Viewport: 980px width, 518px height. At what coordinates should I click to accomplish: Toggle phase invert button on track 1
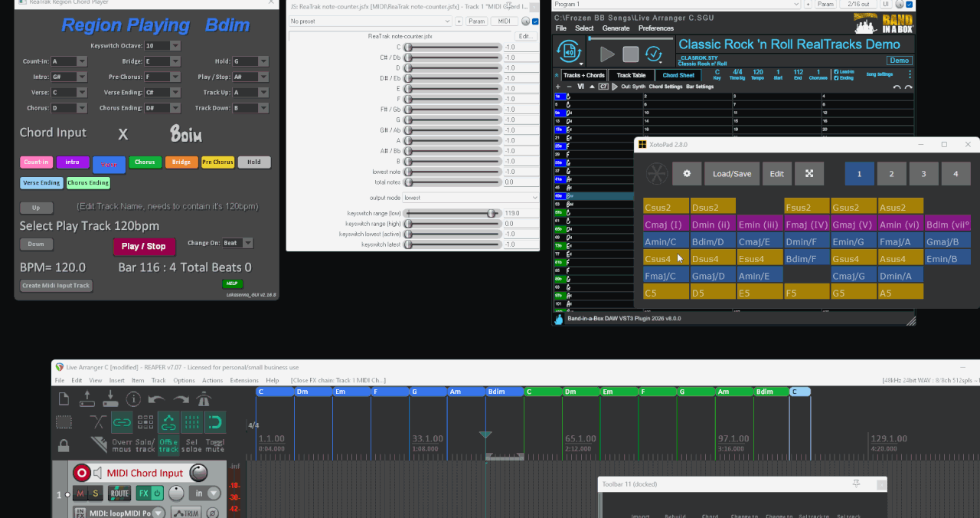(212, 513)
